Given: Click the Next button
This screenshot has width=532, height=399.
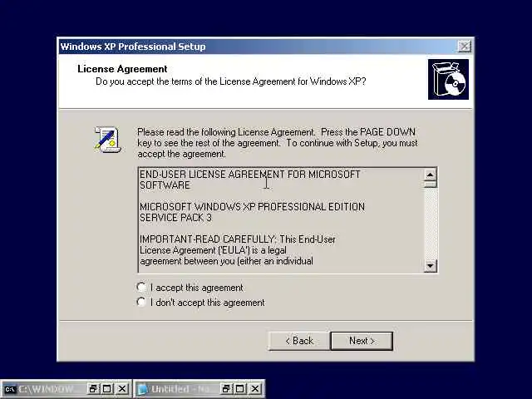Looking at the screenshot, I should pyautogui.click(x=362, y=341).
